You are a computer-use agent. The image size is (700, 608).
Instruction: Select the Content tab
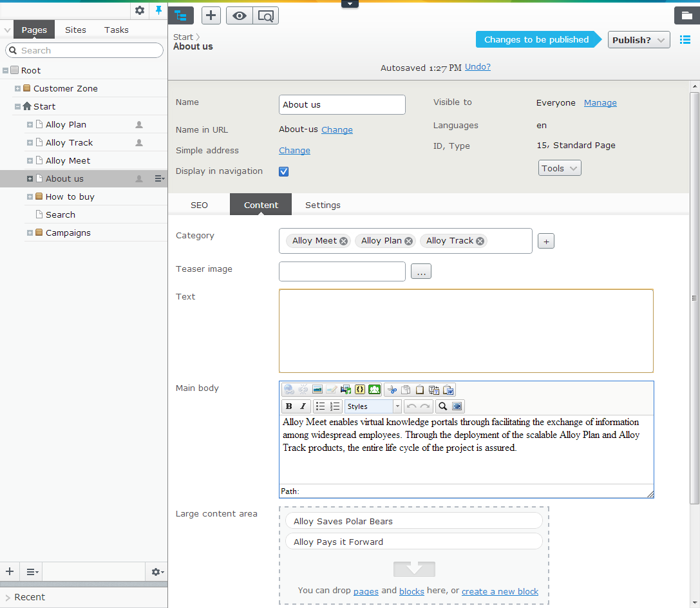pyautogui.click(x=261, y=205)
